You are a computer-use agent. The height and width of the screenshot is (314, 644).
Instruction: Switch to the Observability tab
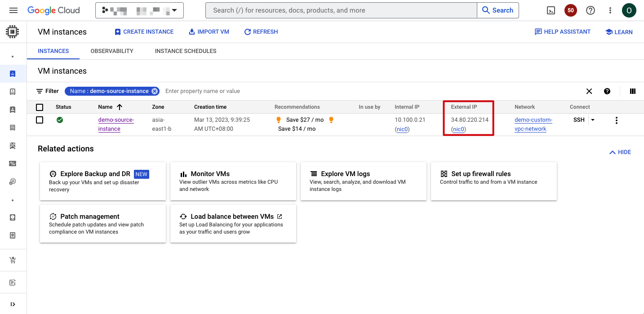pos(112,51)
